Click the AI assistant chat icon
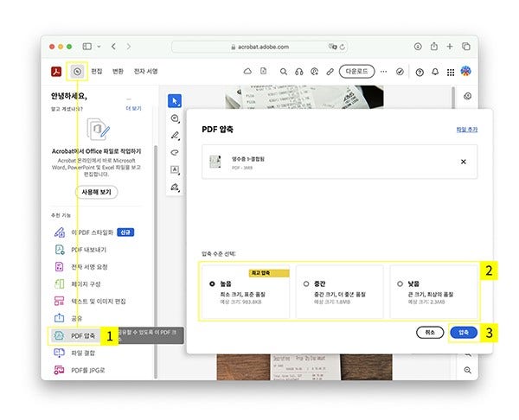 tap(315, 72)
